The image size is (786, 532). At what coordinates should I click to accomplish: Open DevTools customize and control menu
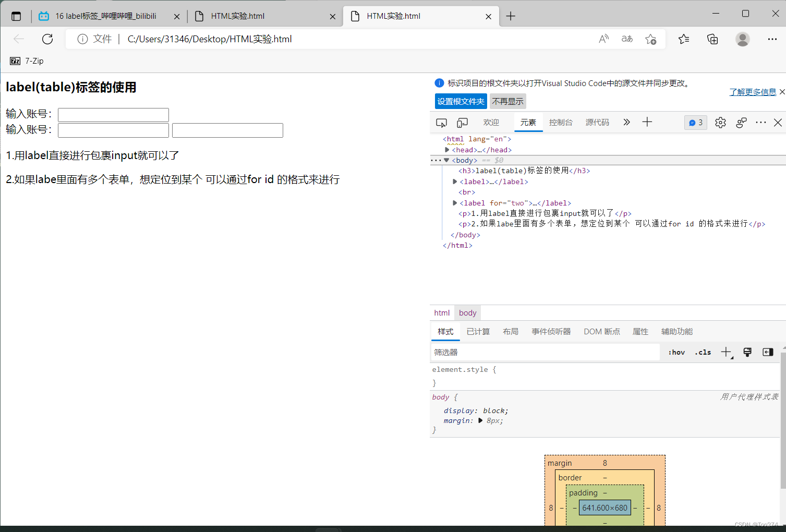pos(761,123)
